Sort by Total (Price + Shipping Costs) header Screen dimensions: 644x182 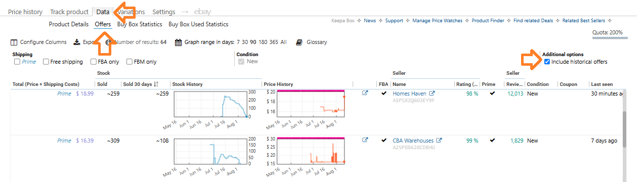coord(46,84)
